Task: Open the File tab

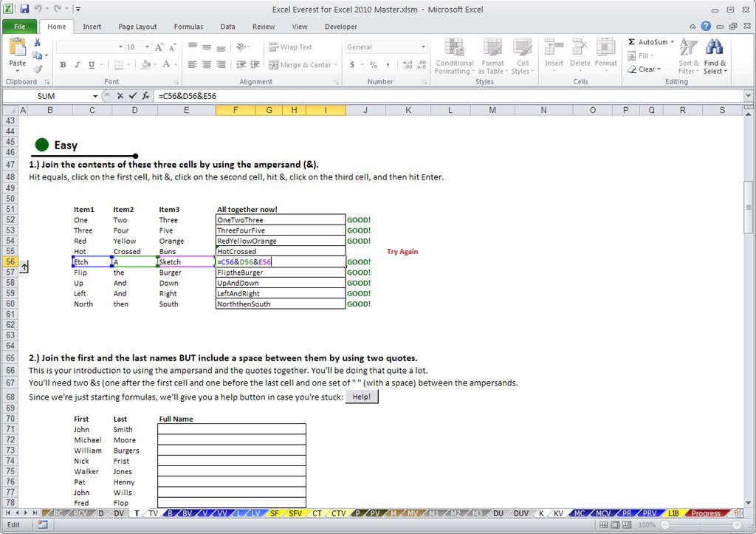Action: point(19,27)
